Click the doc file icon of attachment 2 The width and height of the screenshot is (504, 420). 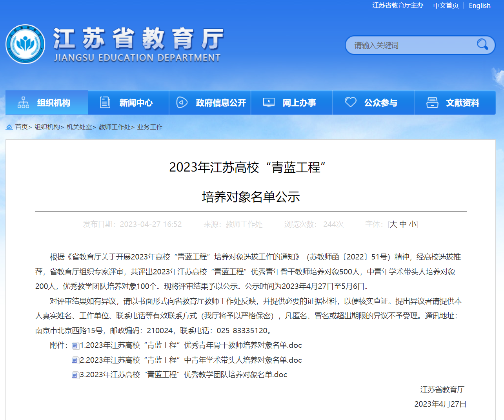click(x=75, y=360)
